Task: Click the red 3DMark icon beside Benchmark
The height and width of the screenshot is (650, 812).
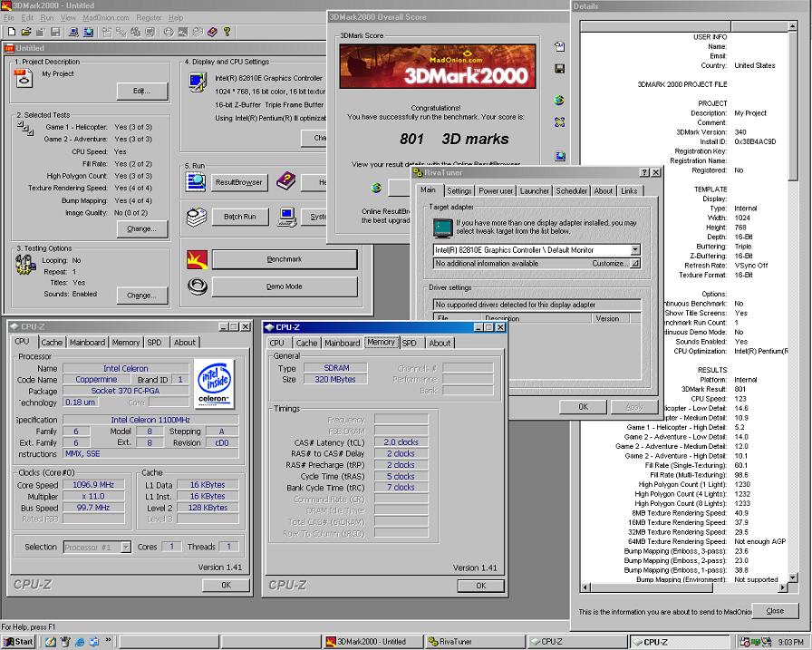Action: (x=197, y=259)
